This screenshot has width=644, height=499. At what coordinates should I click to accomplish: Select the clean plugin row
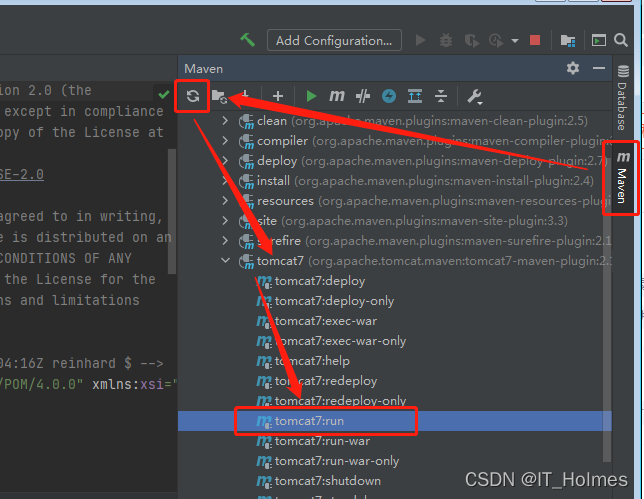click(394, 121)
